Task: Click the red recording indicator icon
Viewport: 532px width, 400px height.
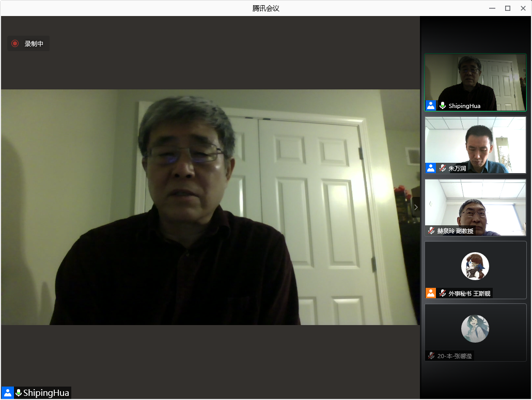Action: coord(15,43)
